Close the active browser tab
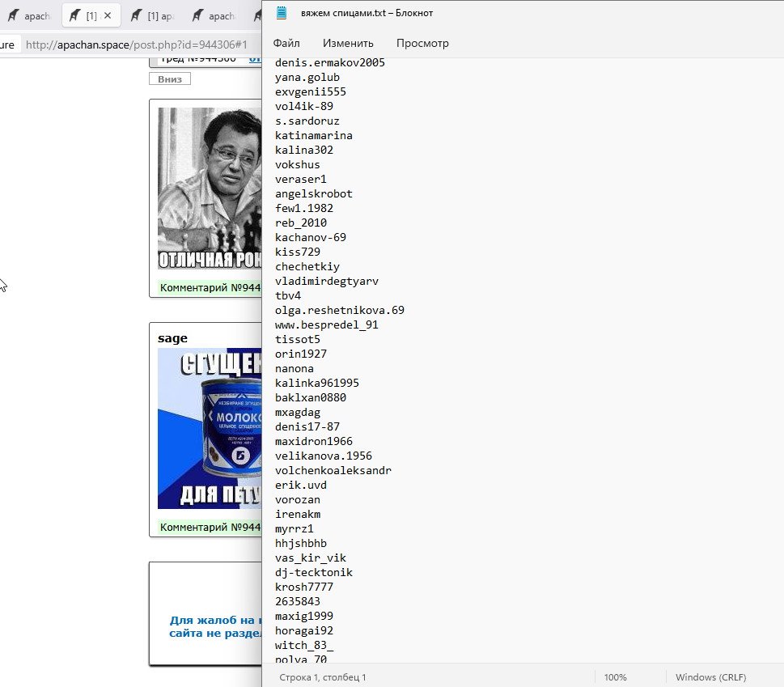The width and height of the screenshot is (784, 687). [108, 15]
